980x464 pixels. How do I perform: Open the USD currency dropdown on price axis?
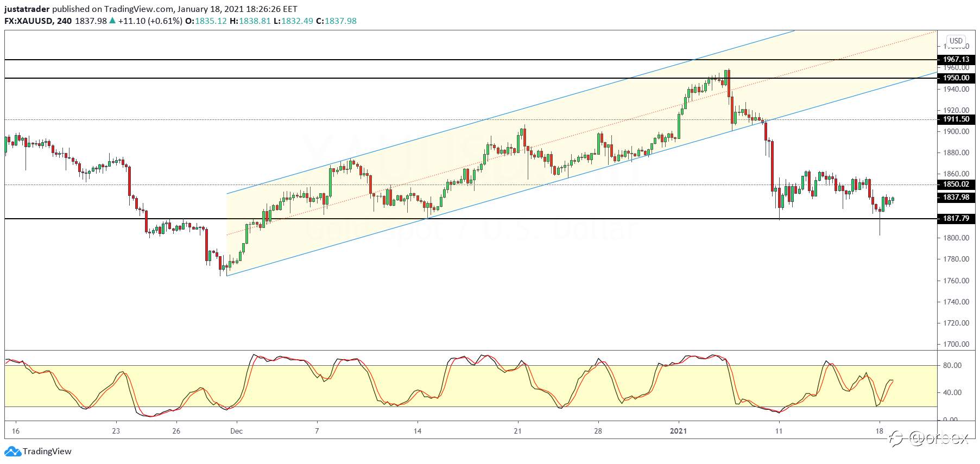(956, 41)
